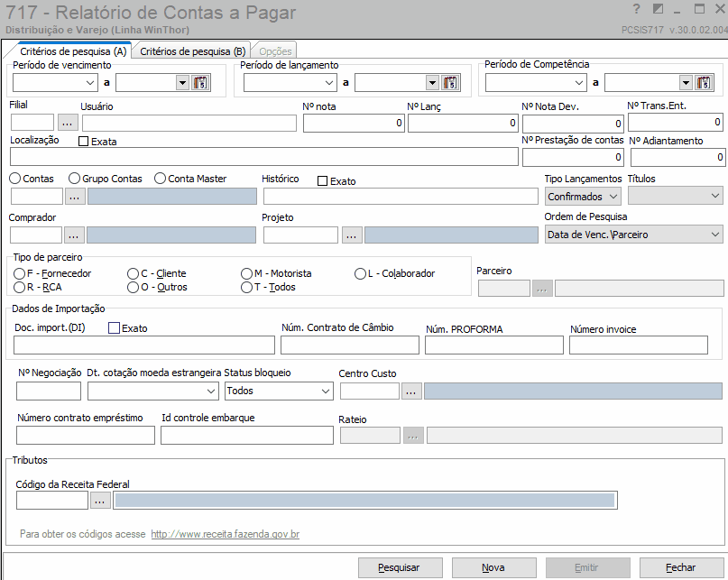Select R - RCA partner type

tap(19, 287)
